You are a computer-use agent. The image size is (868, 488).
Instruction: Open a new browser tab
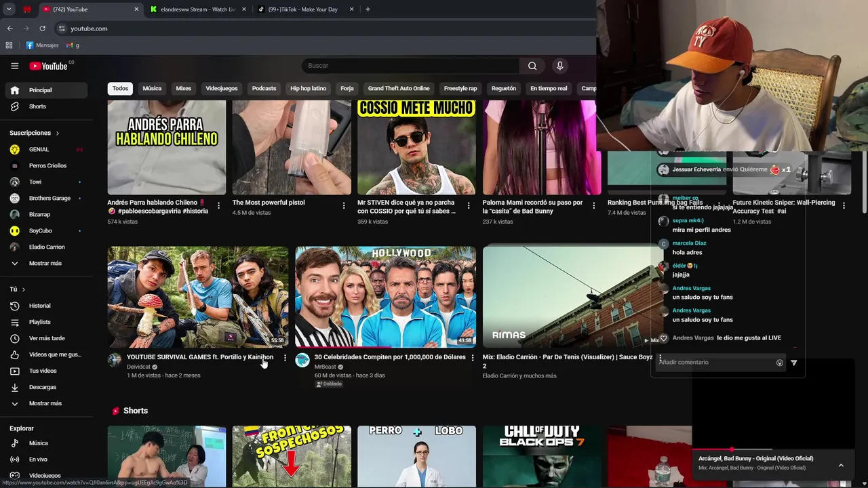click(368, 9)
